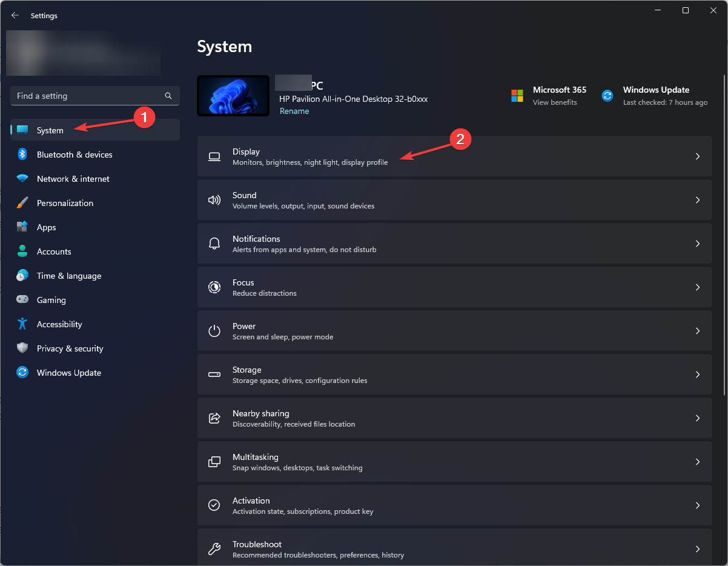Open Windows Update Last checked status
This screenshot has height=566, width=728.
(x=665, y=102)
